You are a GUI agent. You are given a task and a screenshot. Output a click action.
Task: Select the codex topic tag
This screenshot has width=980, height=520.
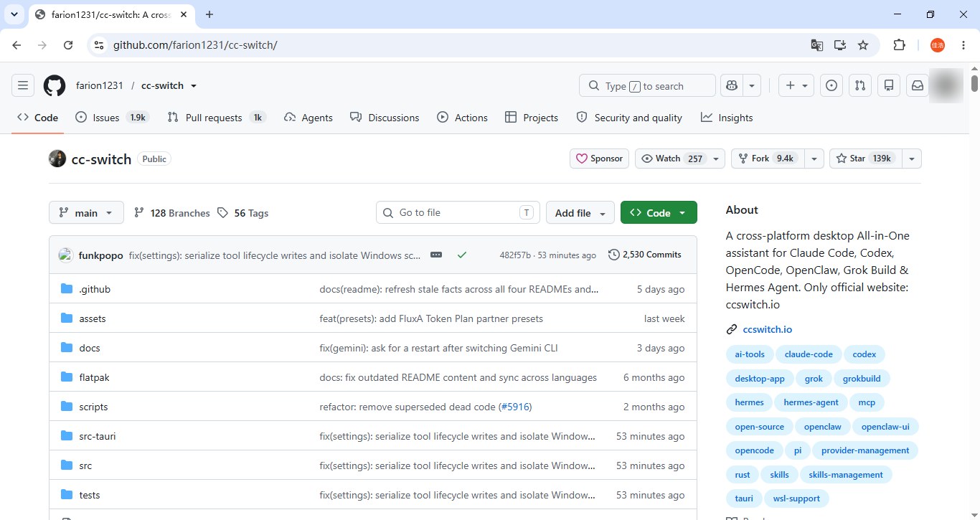click(864, 354)
